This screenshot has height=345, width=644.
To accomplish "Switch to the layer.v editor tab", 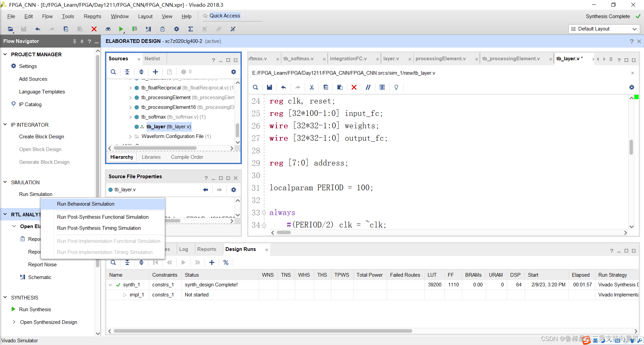I will click(391, 59).
